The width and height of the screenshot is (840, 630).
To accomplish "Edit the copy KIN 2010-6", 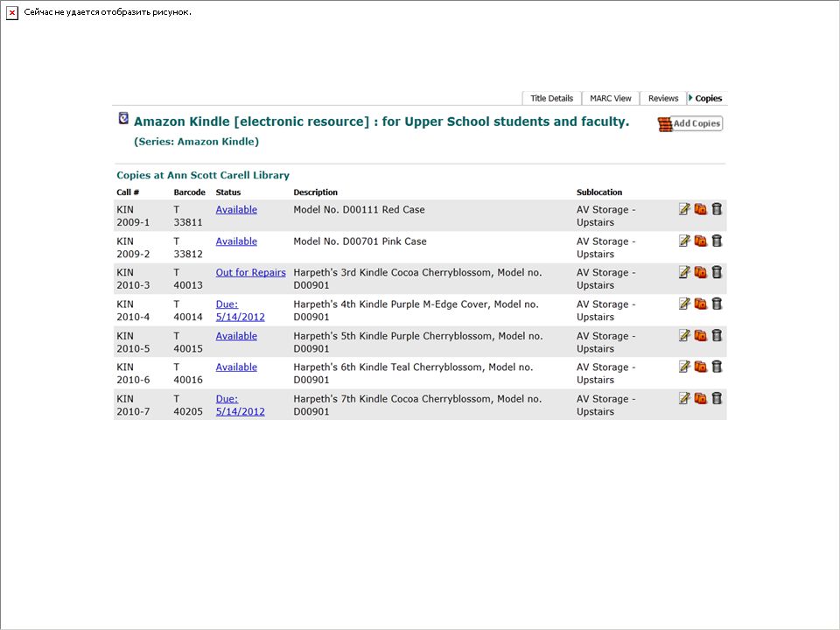I will [684, 367].
